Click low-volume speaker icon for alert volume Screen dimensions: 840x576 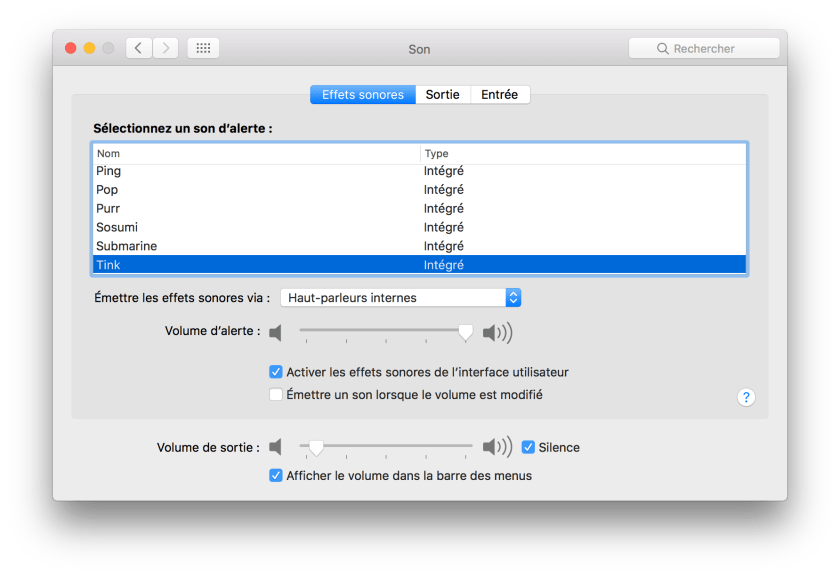pos(277,332)
